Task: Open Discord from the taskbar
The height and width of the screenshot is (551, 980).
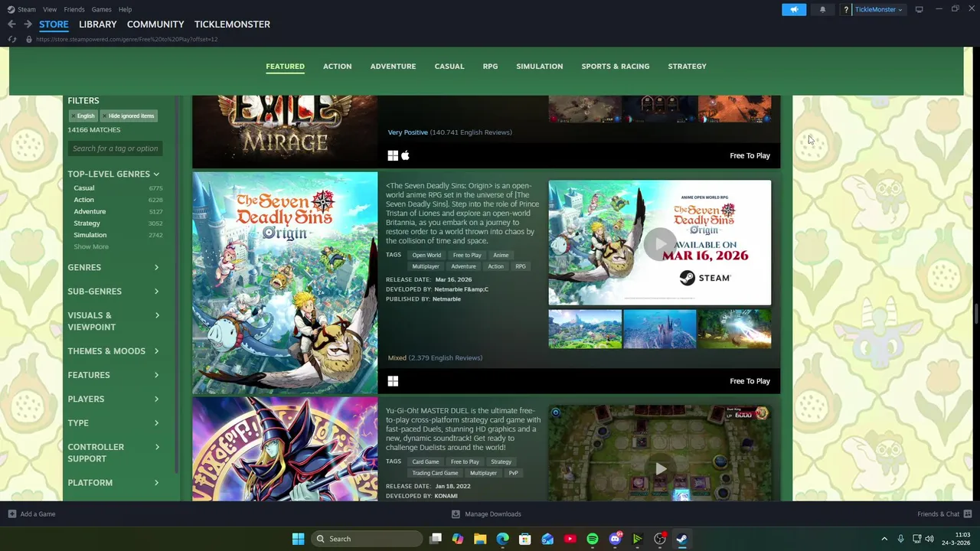Action: pyautogui.click(x=615, y=539)
